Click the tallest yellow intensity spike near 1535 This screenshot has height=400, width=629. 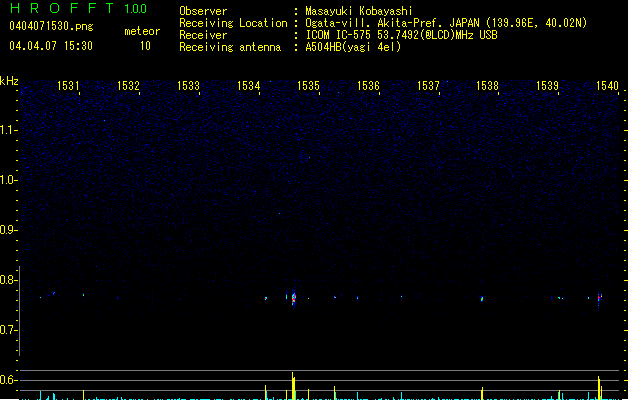coord(293,386)
